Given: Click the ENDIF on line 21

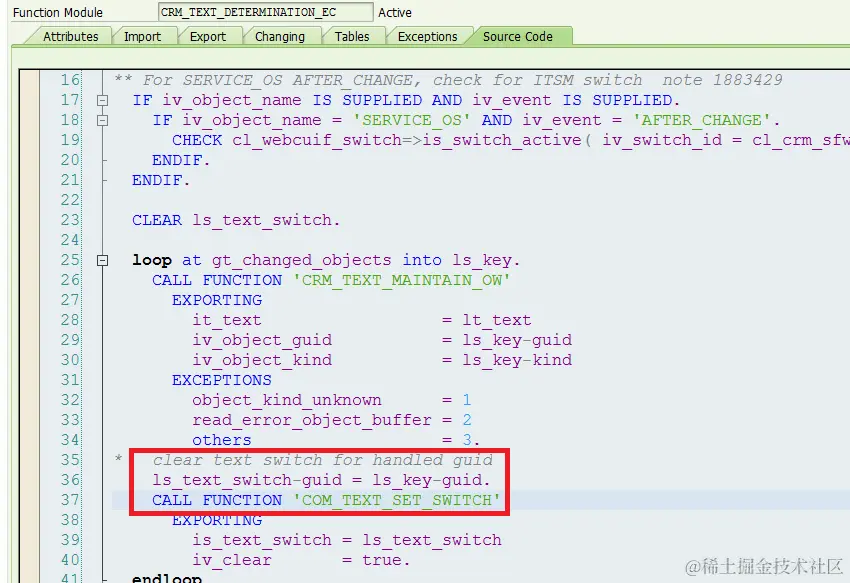Looking at the screenshot, I should click(161, 181).
